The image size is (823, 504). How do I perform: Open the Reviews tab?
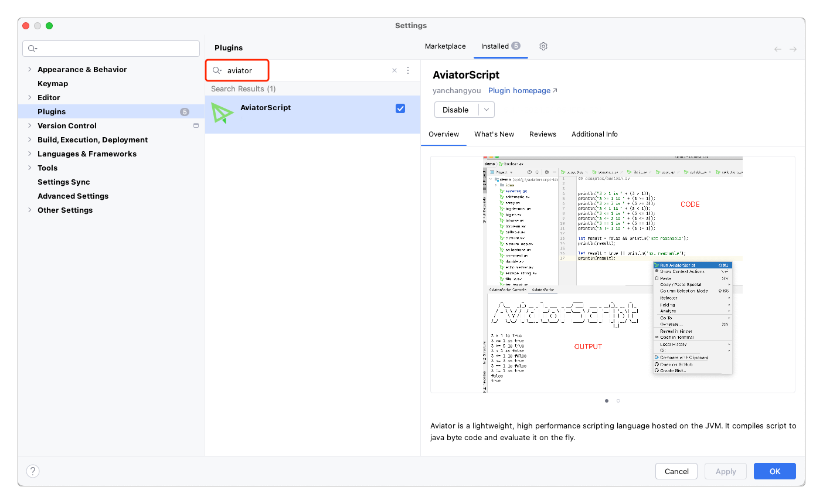tap(543, 134)
